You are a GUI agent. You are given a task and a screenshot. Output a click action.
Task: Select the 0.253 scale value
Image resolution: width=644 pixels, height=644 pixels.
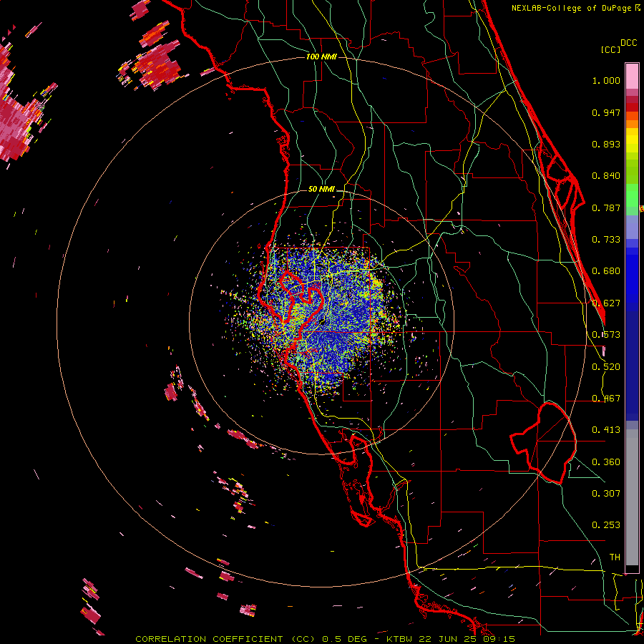[x=606, y=525]
